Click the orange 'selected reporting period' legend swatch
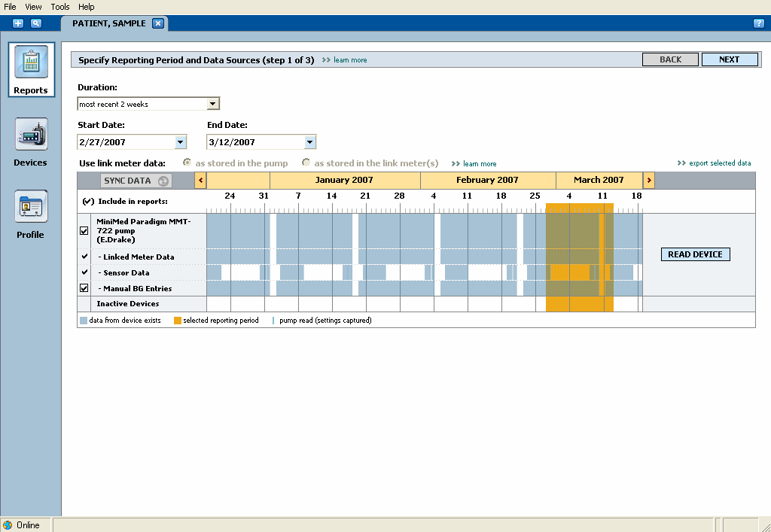This screenshot has height=532, width=771. (178, 321)
